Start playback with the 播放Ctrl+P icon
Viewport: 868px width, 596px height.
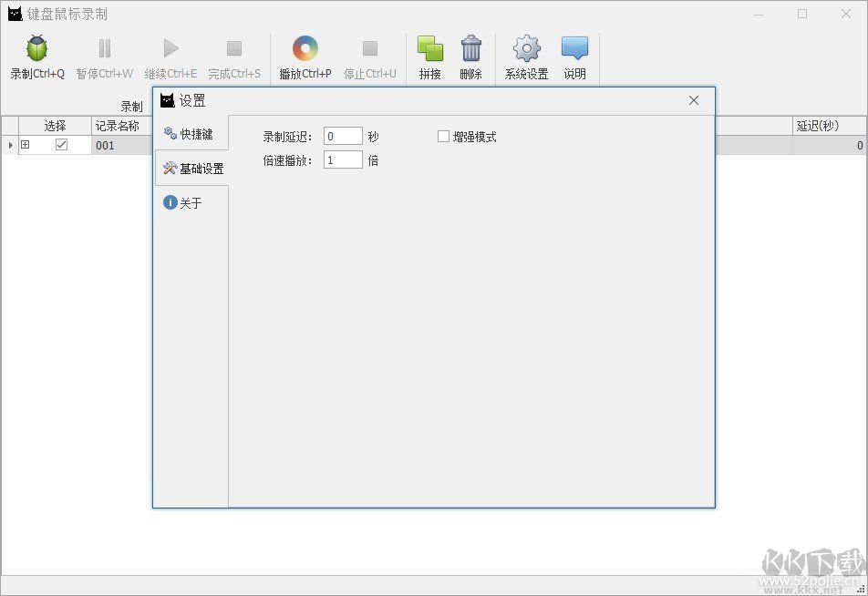[x=305, y=49]
